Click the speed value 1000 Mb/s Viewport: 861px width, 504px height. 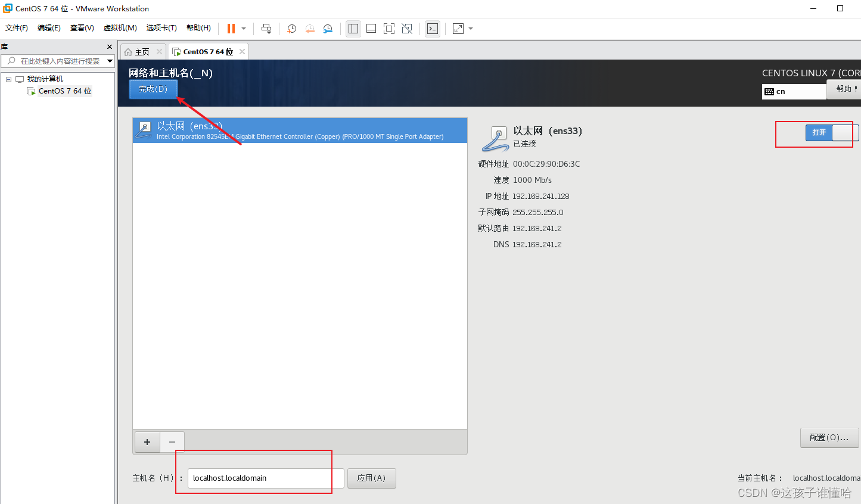(x=532, y=180)
